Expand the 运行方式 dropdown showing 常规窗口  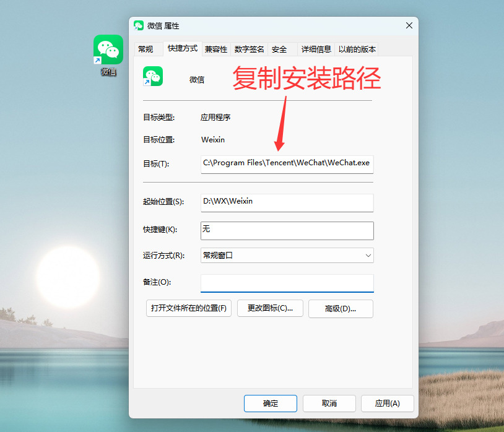coord(287,256)
